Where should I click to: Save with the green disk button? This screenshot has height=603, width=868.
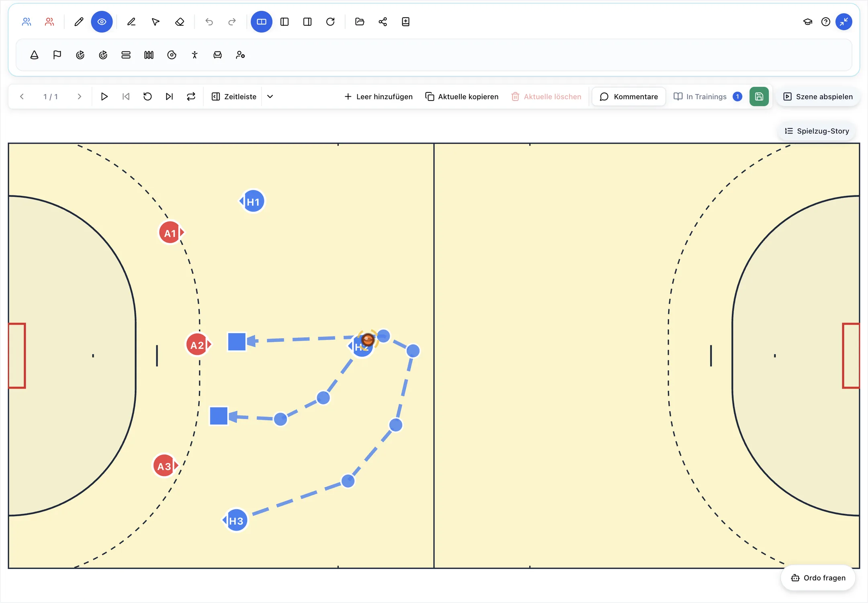[x=759, y=96]
